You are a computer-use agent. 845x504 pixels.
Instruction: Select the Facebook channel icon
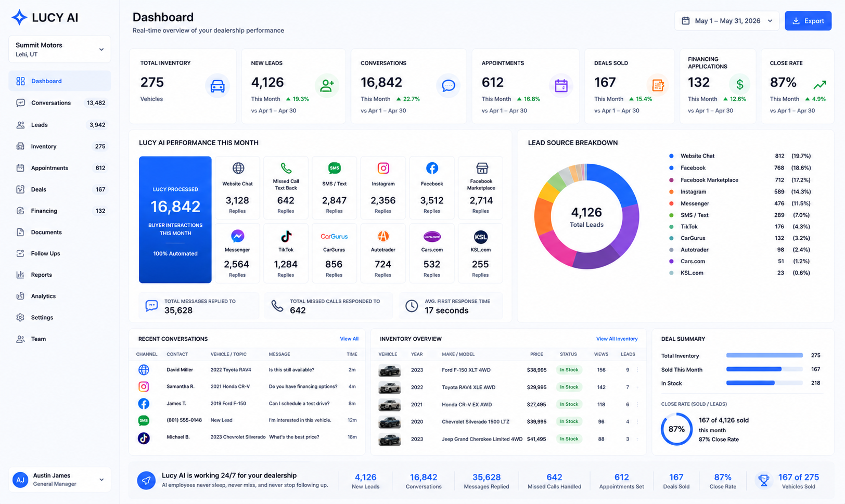432,168
